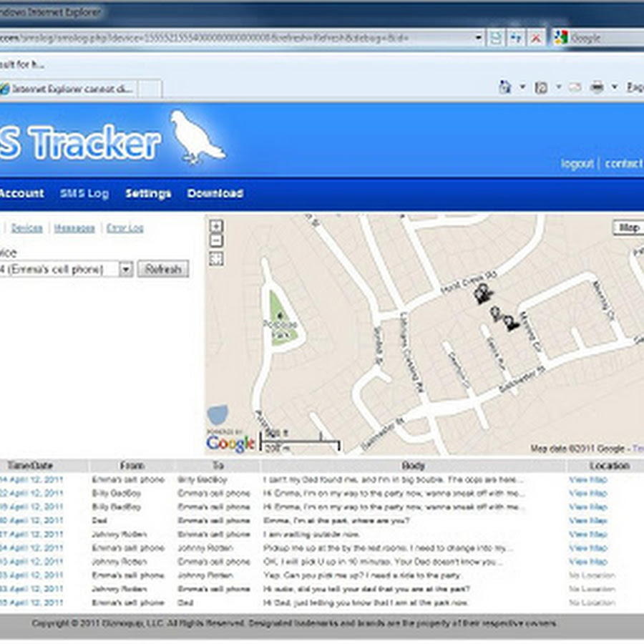Viewport: 644px width, 644px height.
Task: Click the Body column header
Action: click(x=413, y=465)
